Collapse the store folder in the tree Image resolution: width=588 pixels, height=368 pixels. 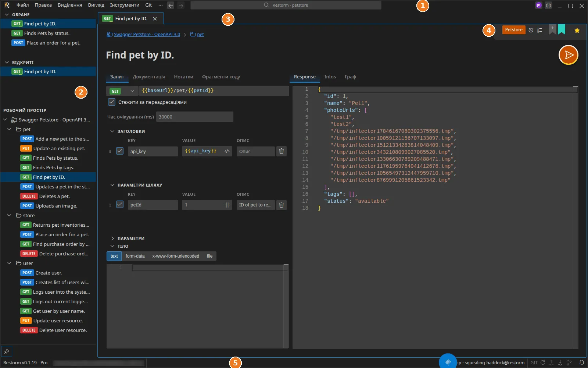[9, 215]
